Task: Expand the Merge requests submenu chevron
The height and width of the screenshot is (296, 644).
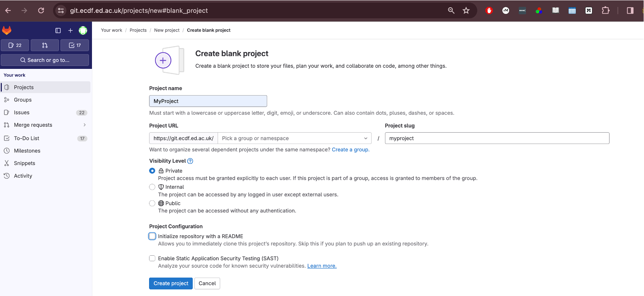Action: [x=85, y=125]
